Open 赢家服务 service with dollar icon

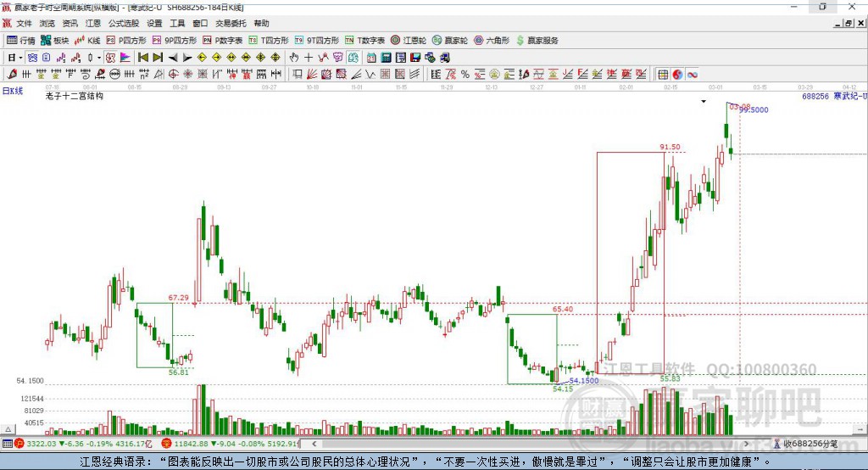click(537, 41)
